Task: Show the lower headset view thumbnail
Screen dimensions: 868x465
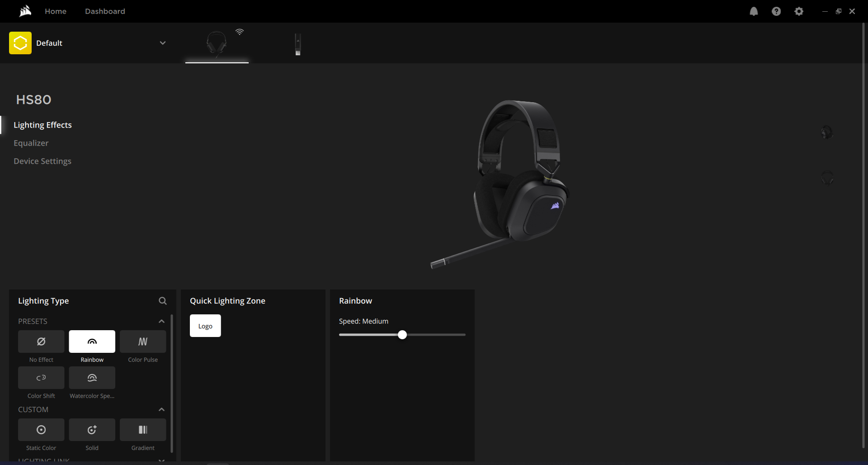Action: [827, 178]
